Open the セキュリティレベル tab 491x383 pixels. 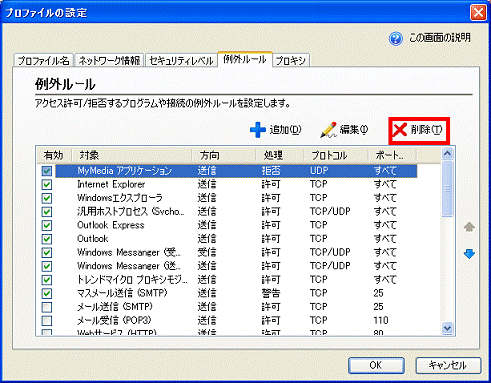(181, 60)
